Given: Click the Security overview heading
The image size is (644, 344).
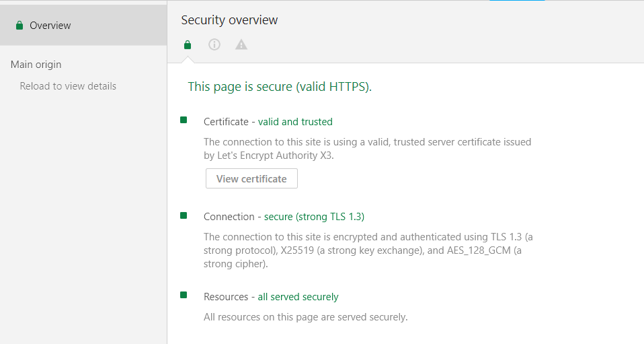Looking at the screenshot, I should (229, 20).
